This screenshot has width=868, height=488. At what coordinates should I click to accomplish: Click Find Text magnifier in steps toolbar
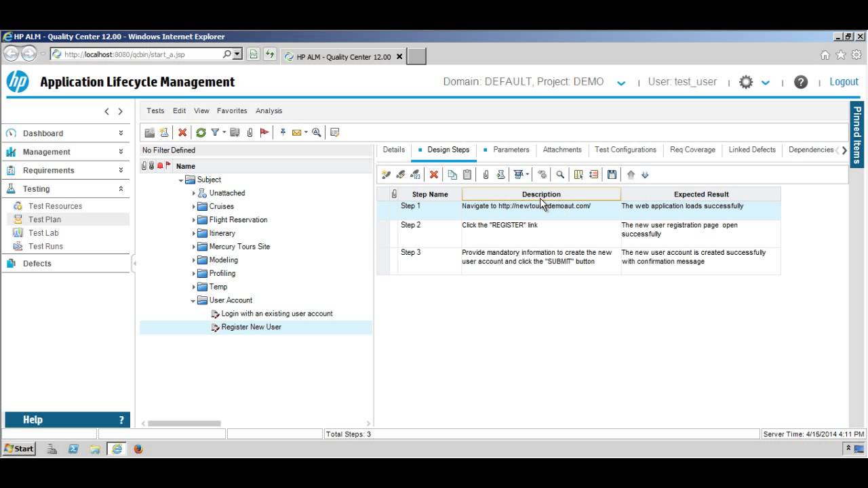pos(560,175)
